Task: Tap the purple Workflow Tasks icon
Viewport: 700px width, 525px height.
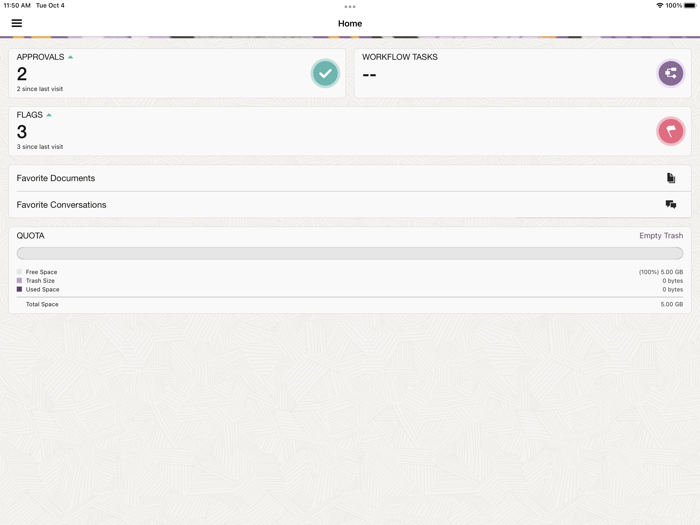Action: tap(671, 73)
